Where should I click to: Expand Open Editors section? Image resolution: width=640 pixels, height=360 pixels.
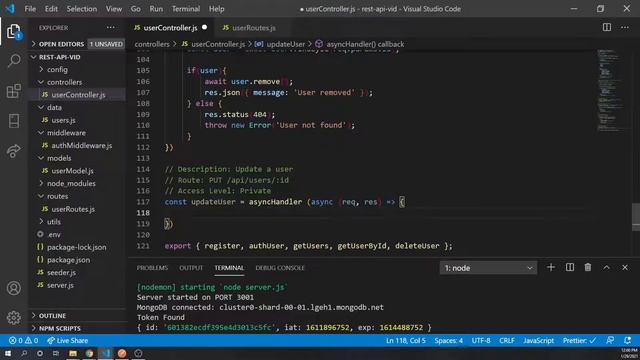(77, 44)
